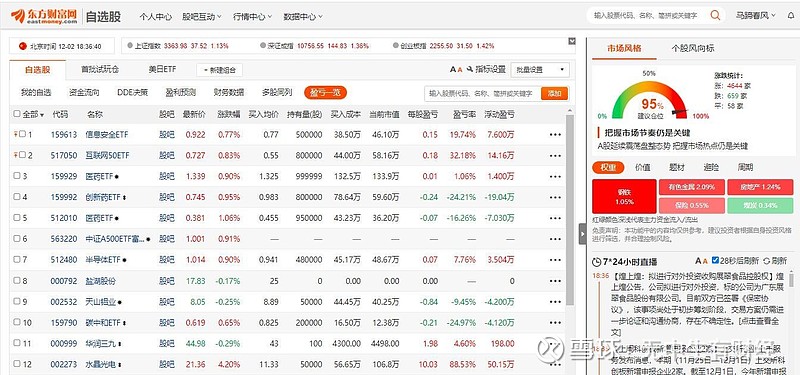Expand the 行情中心 menu
The width and height of the screenshot is (800, 375).
[253, 16]
